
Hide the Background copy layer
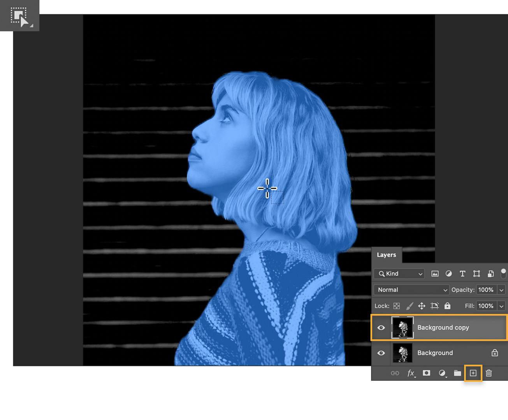pyautogui.click(x=381, y=328)
